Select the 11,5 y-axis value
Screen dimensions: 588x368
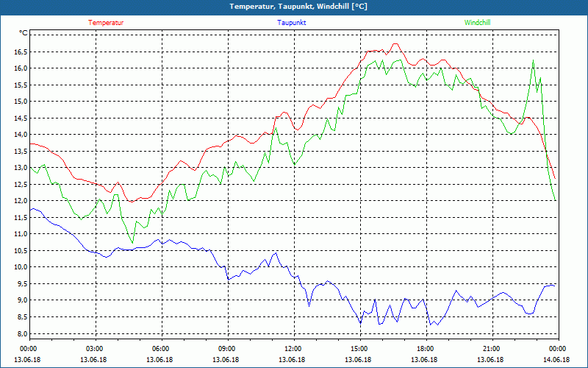(x=21, y=217)
